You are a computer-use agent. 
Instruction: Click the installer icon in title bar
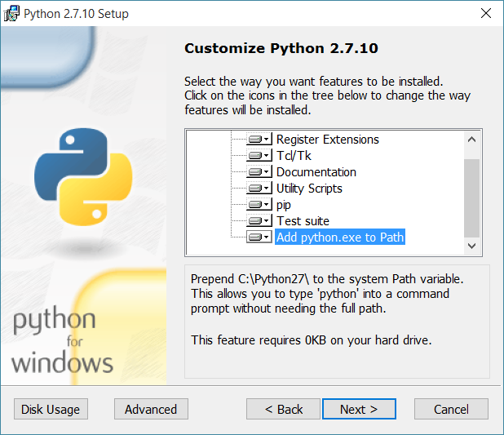pos(11,14)
